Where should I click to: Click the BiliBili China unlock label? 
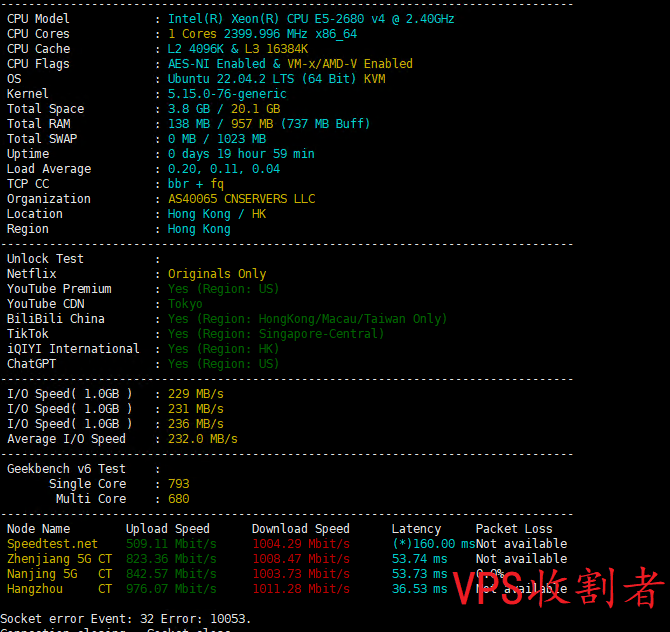56,319
